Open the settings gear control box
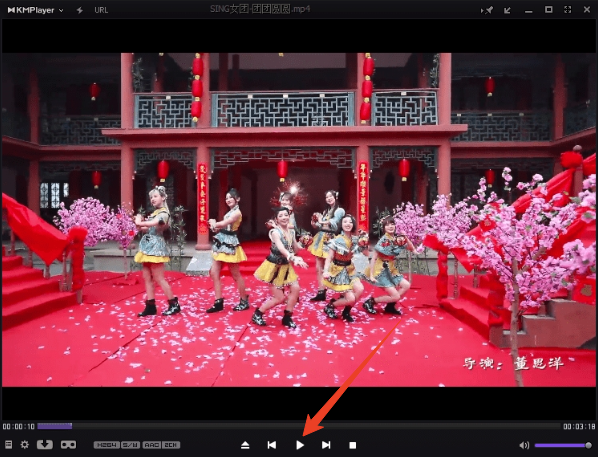Screen dimensions: 598x457 click(x=25, y=444)
